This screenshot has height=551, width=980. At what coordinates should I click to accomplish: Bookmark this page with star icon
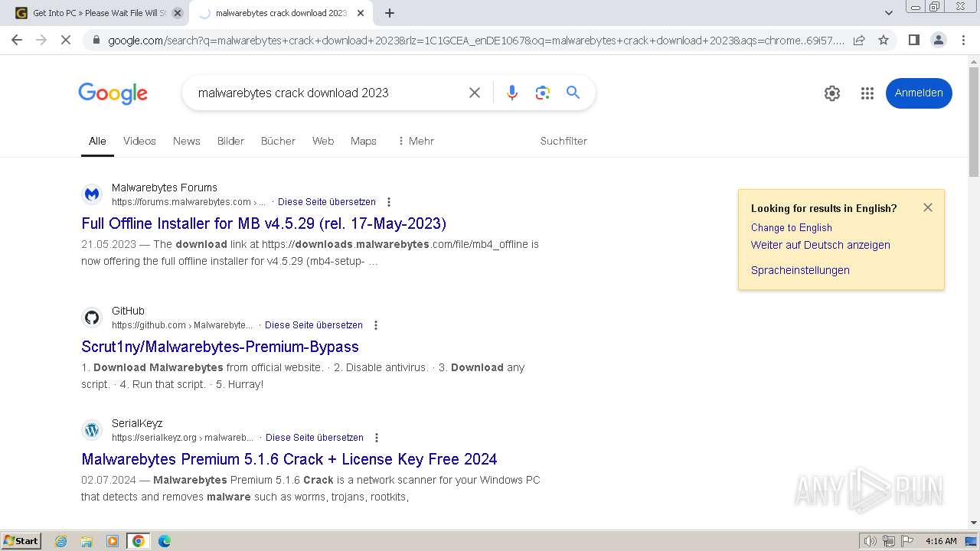tap(884, 40)
